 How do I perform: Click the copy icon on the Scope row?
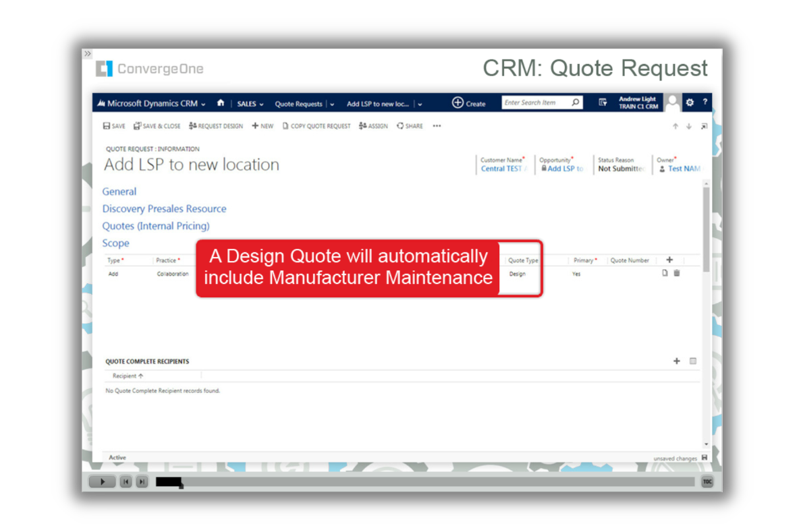click(665, 273)
